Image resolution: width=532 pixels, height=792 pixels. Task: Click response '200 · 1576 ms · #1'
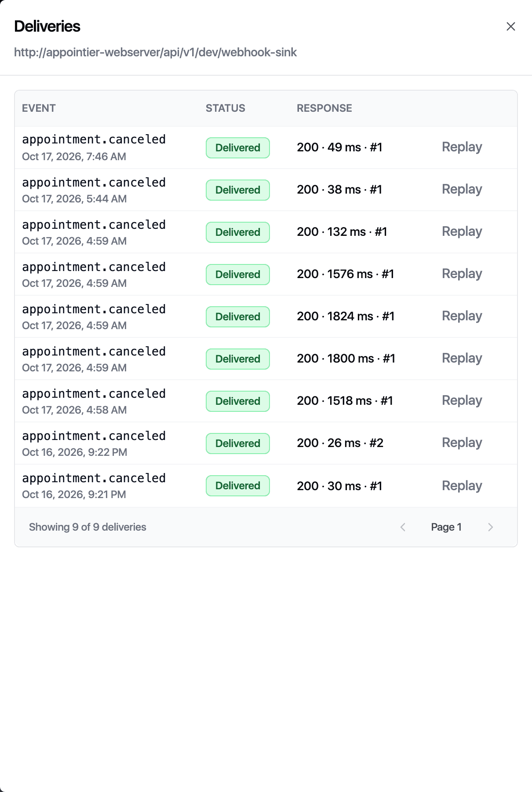[346, 274]
